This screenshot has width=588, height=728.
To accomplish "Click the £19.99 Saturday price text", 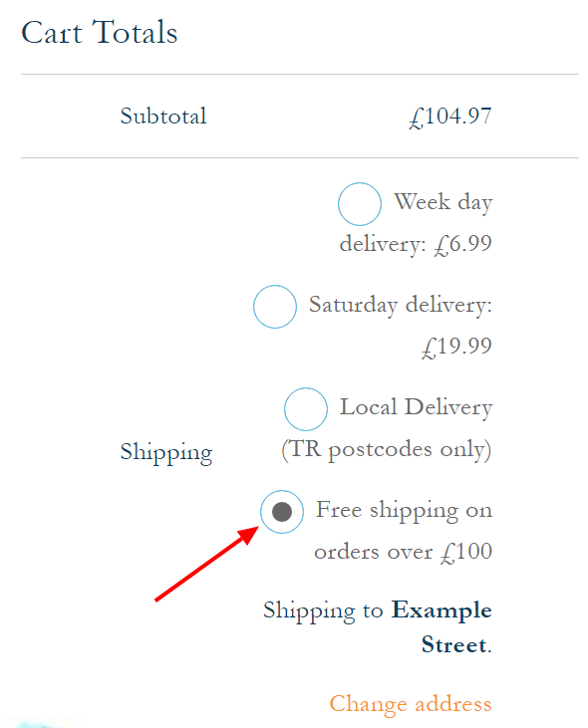I will (x=456, y=347).
